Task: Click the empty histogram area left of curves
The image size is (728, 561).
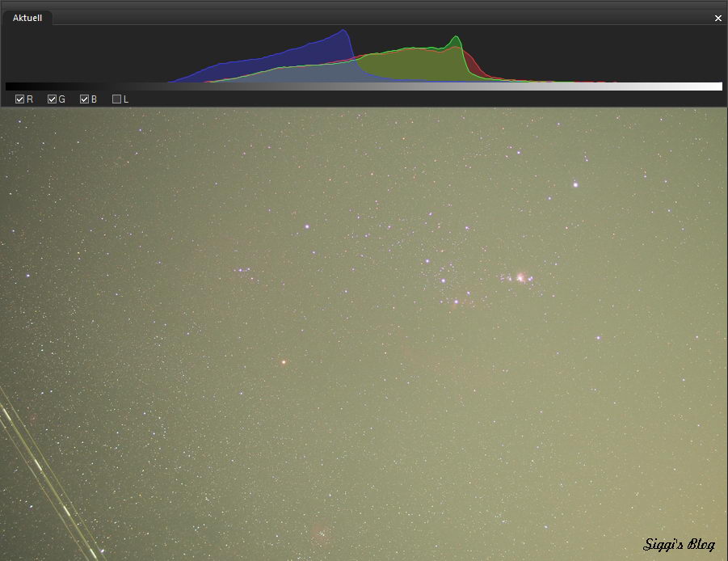Action: tap(81, 57)
